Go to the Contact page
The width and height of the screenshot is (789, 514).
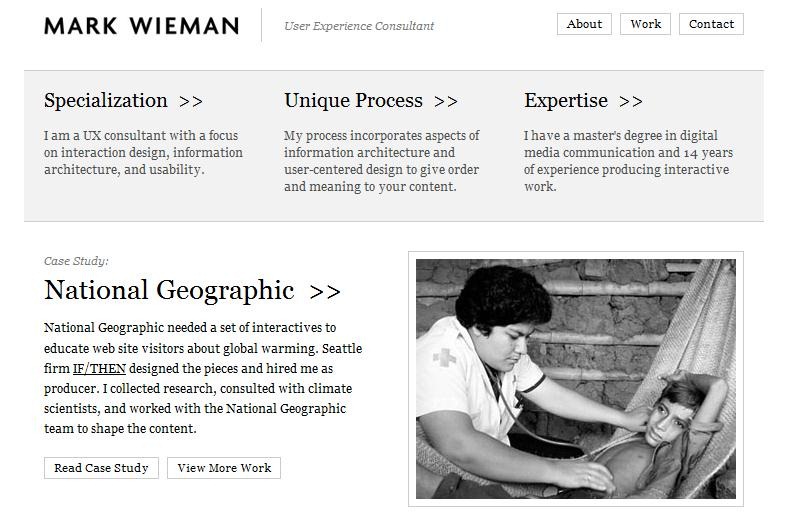711,24
